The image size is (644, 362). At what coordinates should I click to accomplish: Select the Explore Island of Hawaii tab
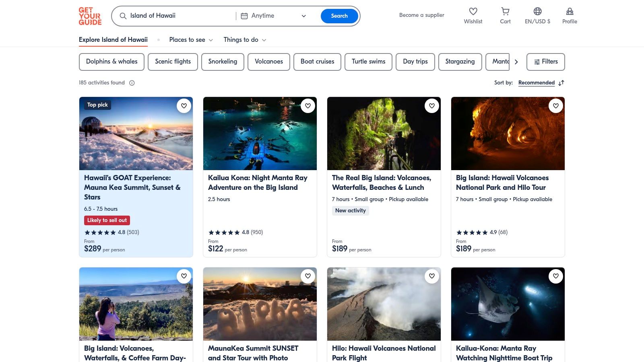click(x=113, y=40)
